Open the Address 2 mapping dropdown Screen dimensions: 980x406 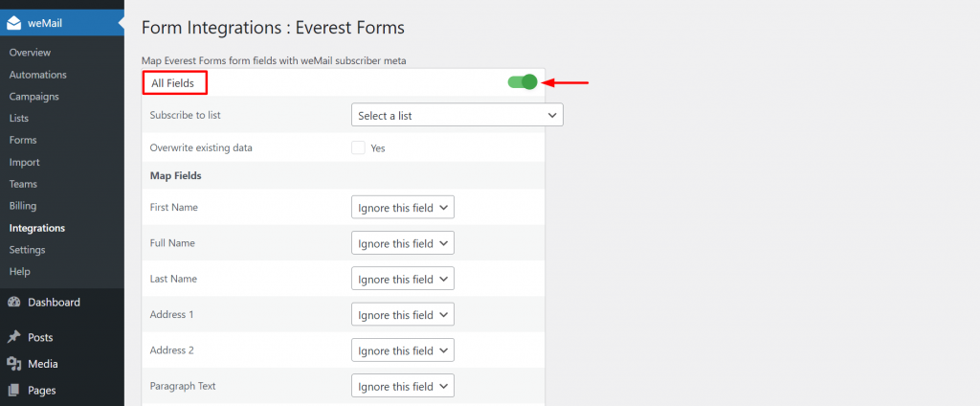point(403,350)
